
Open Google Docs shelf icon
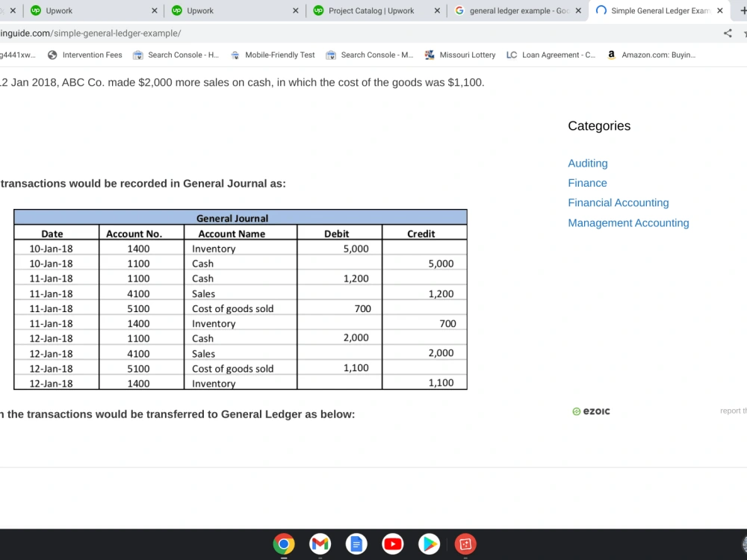[356, 544]
